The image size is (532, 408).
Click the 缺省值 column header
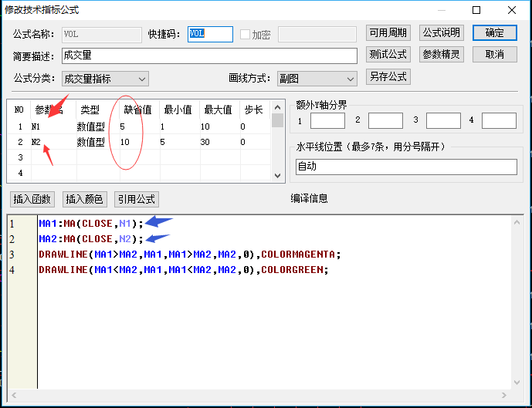[x=140, y=110]
